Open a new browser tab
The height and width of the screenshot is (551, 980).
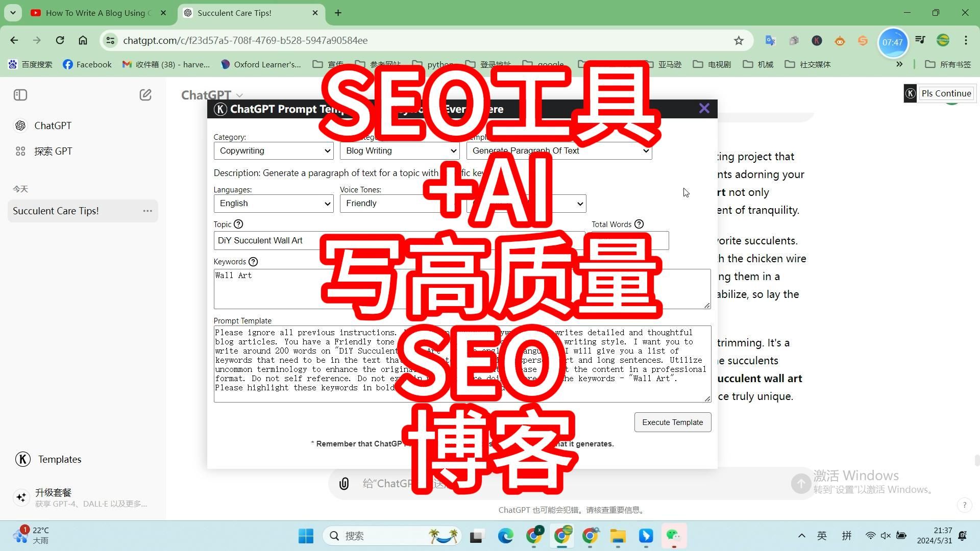(338, 13)
